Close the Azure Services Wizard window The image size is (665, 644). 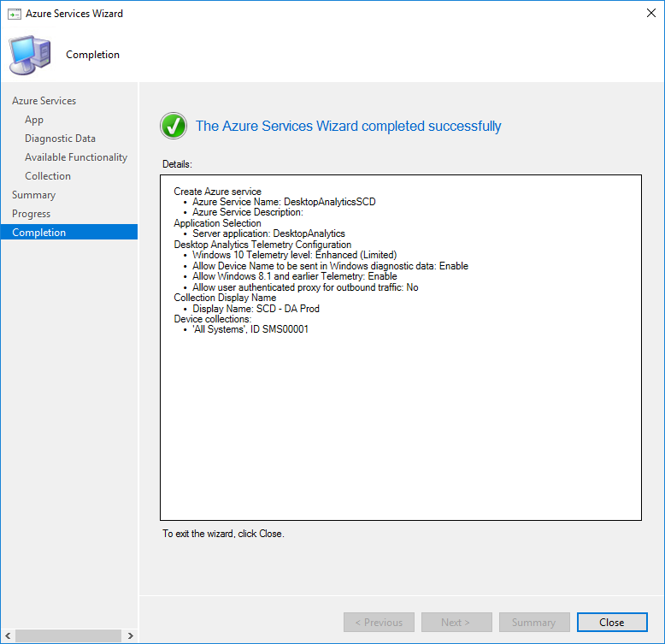point(651,13)
